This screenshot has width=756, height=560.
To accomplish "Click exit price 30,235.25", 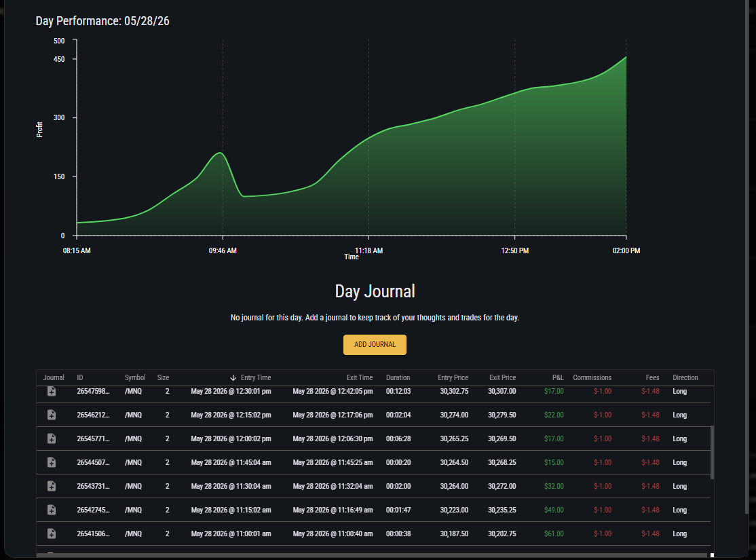I will [502, 510].
